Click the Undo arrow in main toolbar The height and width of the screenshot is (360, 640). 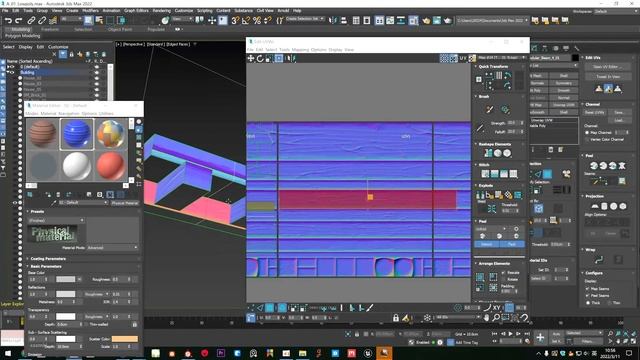9,20
